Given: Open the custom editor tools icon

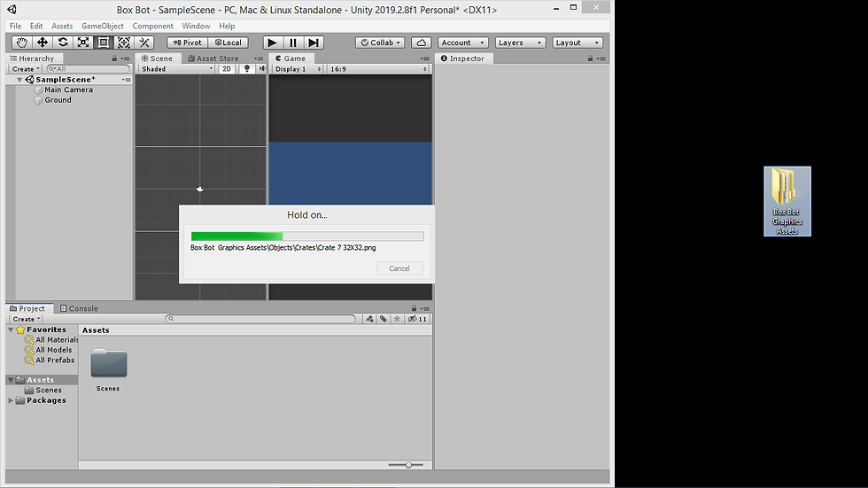Looking at the screenshot, I should click(x=143, y=43).
